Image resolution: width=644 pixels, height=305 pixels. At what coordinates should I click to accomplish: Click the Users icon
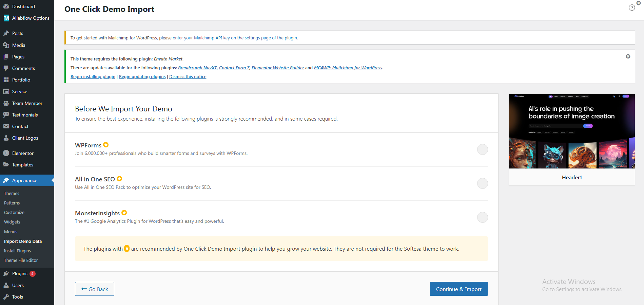pos(6,285)
